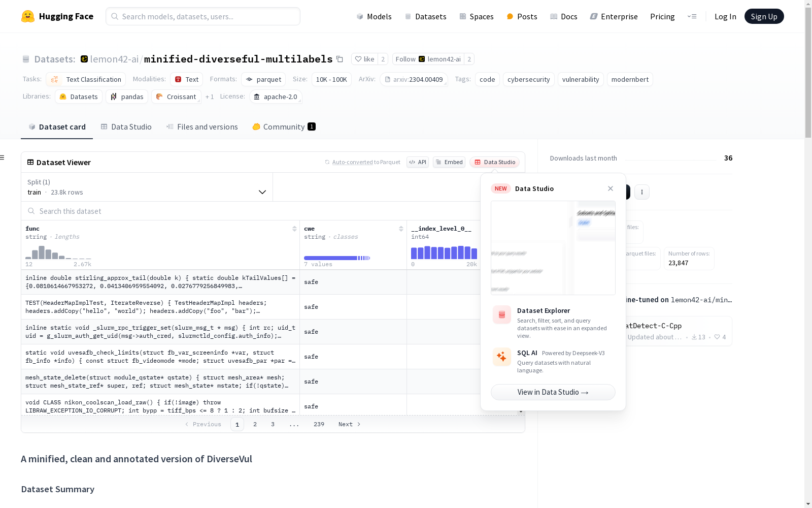Expand the +1 more libraries
The width and height of the screenshot is (812, 508).
point(210,97)
